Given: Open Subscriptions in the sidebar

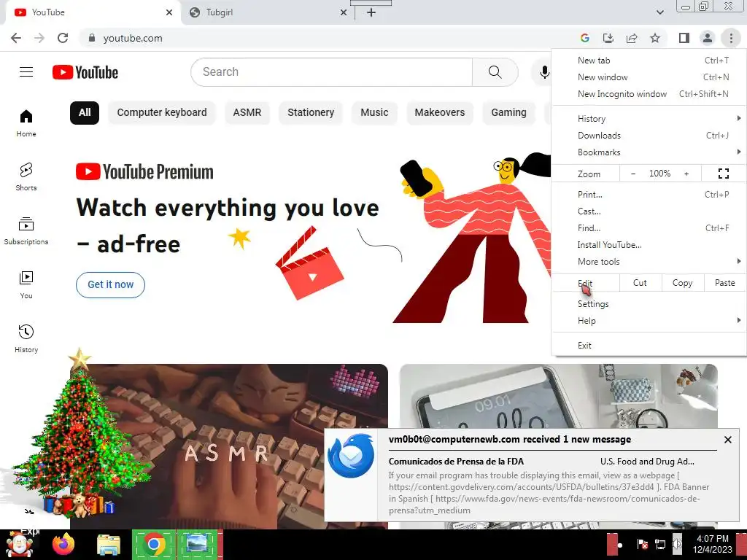Looking at the screenshot, I should (26, 231).
